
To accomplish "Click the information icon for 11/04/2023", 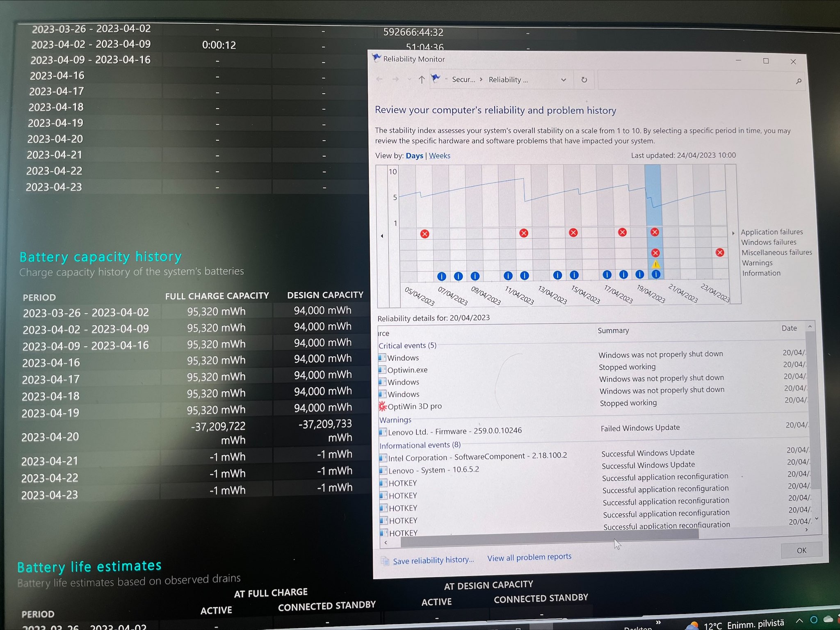I will click(x=508, y=276).
